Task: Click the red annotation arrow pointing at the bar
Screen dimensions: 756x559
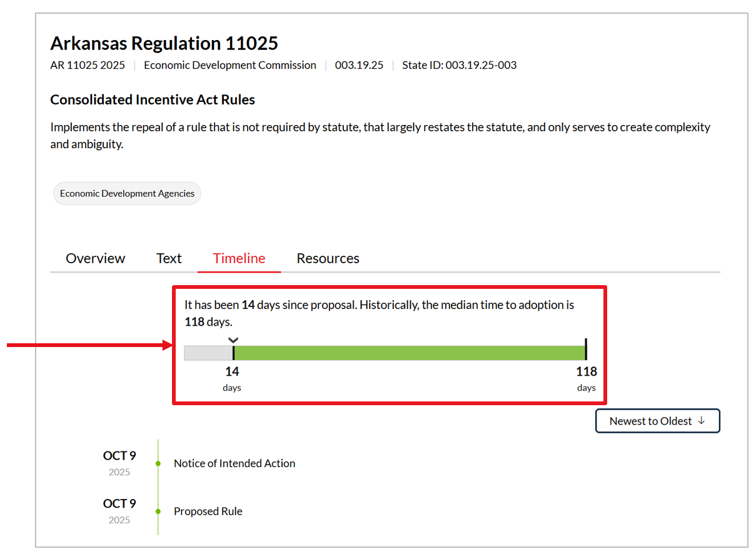Action: (x=88, y=345)
